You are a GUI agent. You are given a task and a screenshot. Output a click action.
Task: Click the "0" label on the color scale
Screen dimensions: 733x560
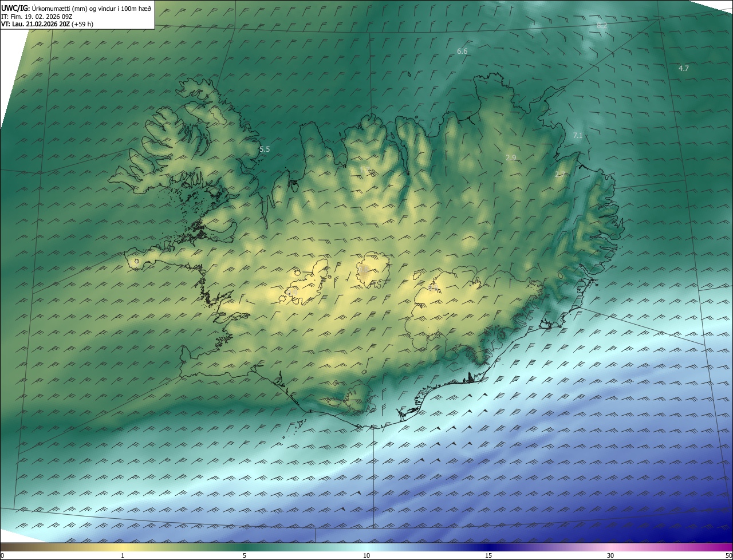[2, 555]
